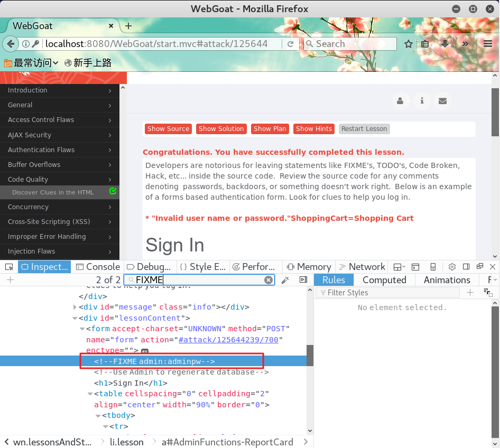Follow the #attack/125644239/700 action link
The image size is (500, 448).
point(228,340)
